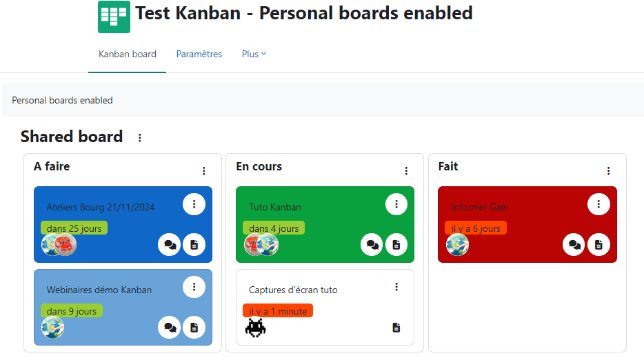Viewport: 644px width, 358px height.
Task: Open discussion on Tuto Kanban card
Action: [372, 245]
